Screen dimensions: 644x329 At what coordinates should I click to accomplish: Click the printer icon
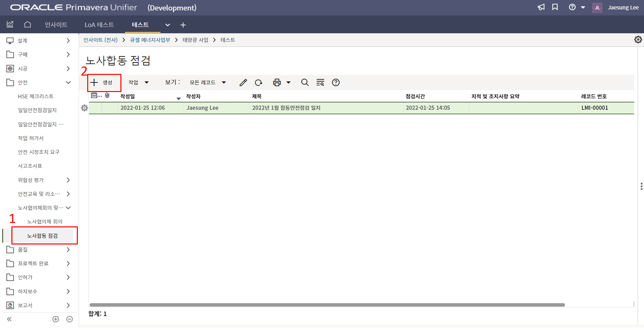click(277, 83)
